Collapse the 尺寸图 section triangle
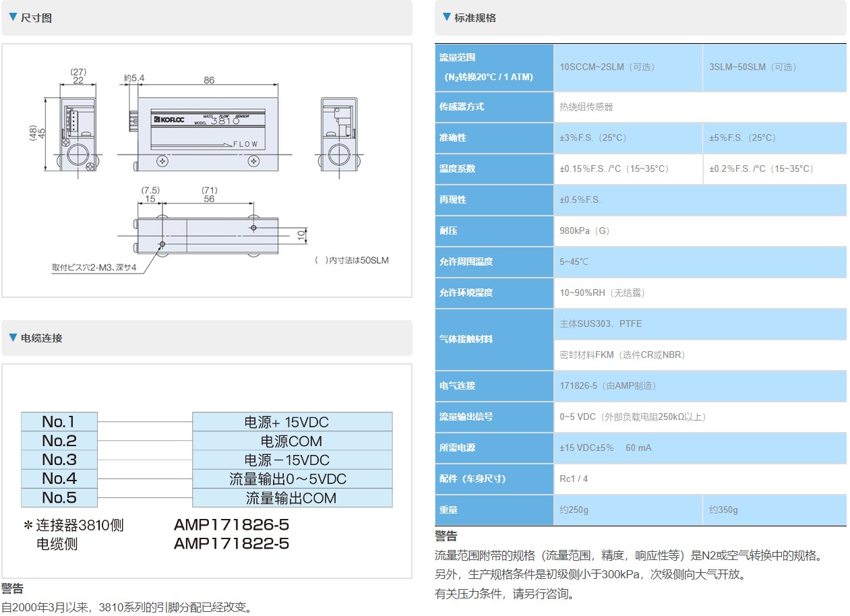 coord(13,18)
